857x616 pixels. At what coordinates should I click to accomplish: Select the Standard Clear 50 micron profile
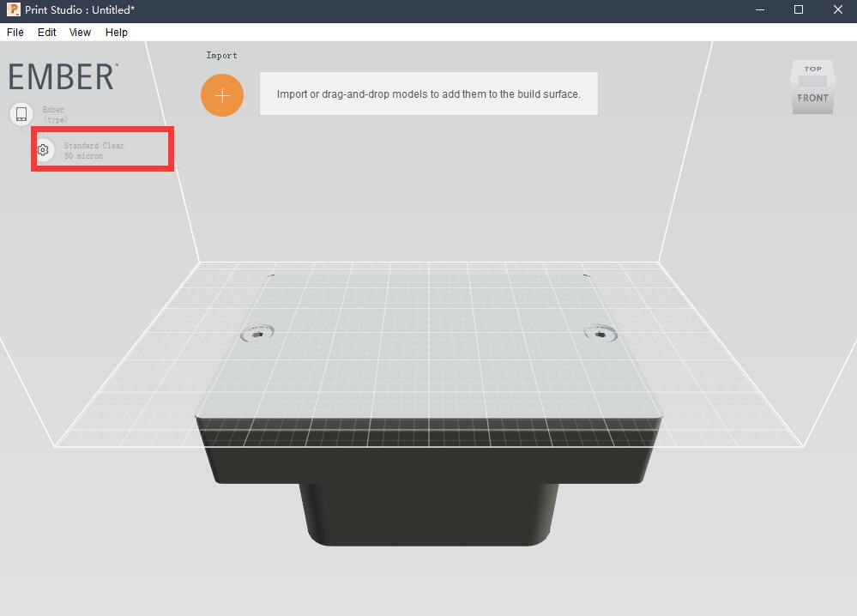[94, 151]
